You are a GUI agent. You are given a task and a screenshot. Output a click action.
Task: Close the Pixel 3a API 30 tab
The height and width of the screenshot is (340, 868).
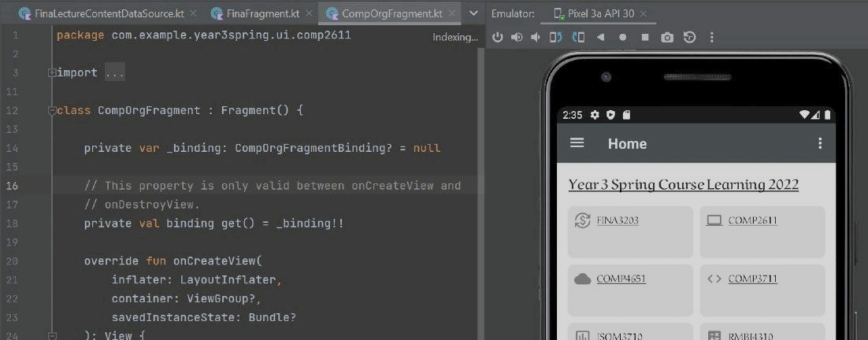(644, 13)
